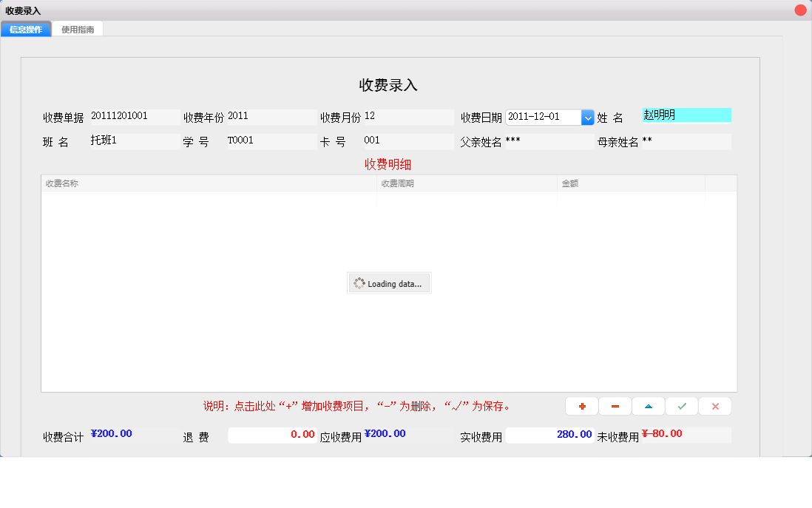Select the highlighted 姓名 field showing 赵明明
Viewport: 812px width, 508px height.
(x=686, y=115)
